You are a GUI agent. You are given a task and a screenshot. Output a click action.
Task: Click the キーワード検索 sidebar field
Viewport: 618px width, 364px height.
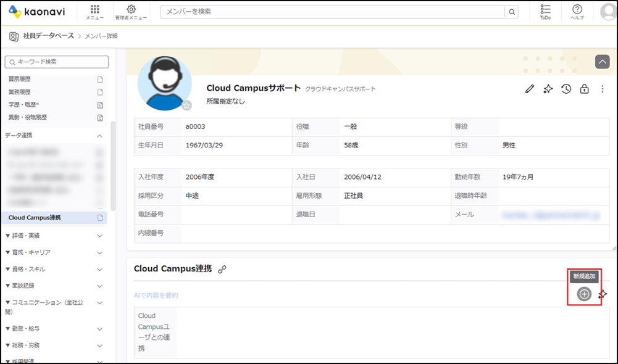(x=57, y=62)
